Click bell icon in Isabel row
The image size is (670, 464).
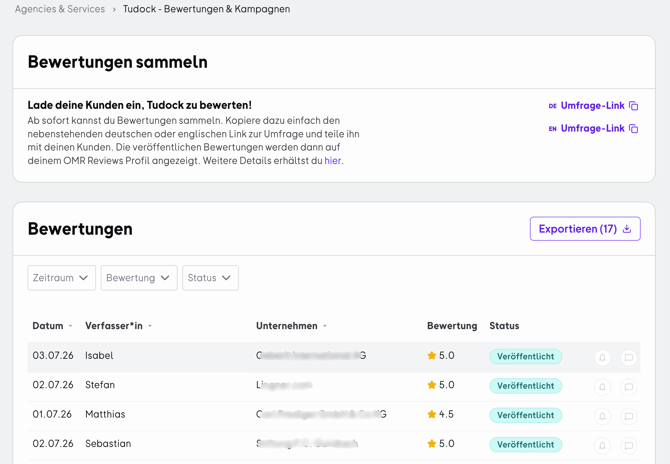tap(602, 357)
